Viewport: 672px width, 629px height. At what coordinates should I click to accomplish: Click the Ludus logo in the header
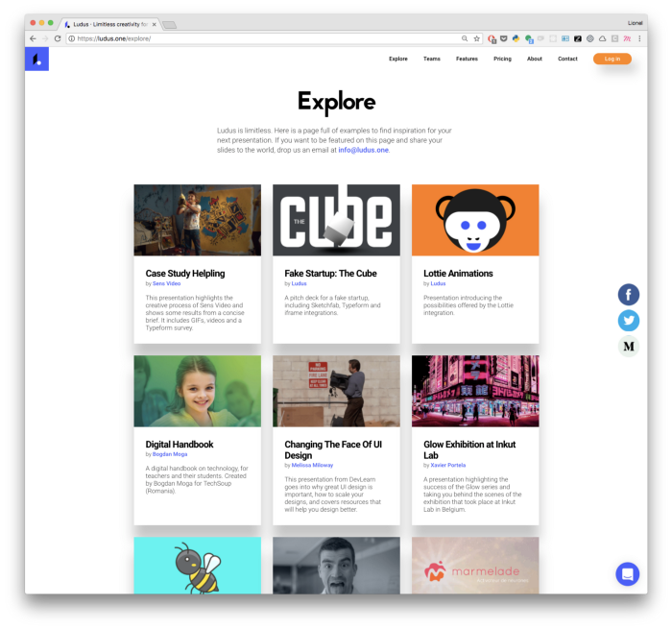point(36,59)
